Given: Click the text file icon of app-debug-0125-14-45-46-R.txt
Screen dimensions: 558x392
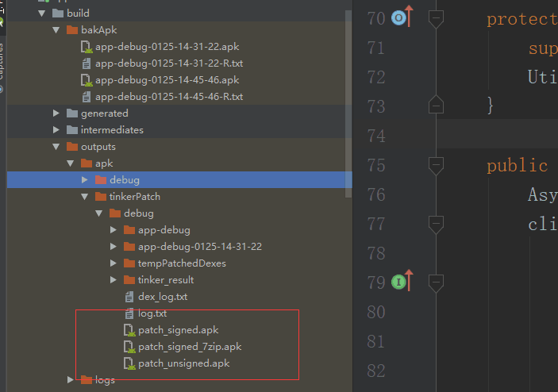Looking at the screenshot, I should [x=86, y=97].
